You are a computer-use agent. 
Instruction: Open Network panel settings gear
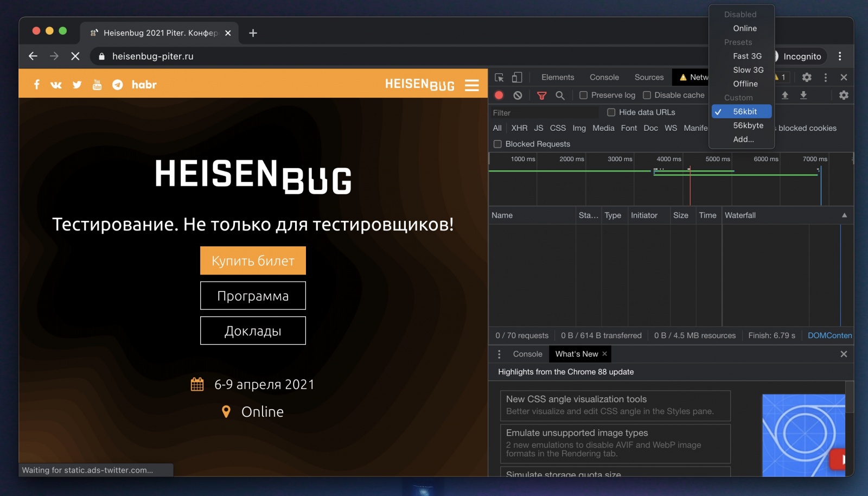tap(844, 95)
